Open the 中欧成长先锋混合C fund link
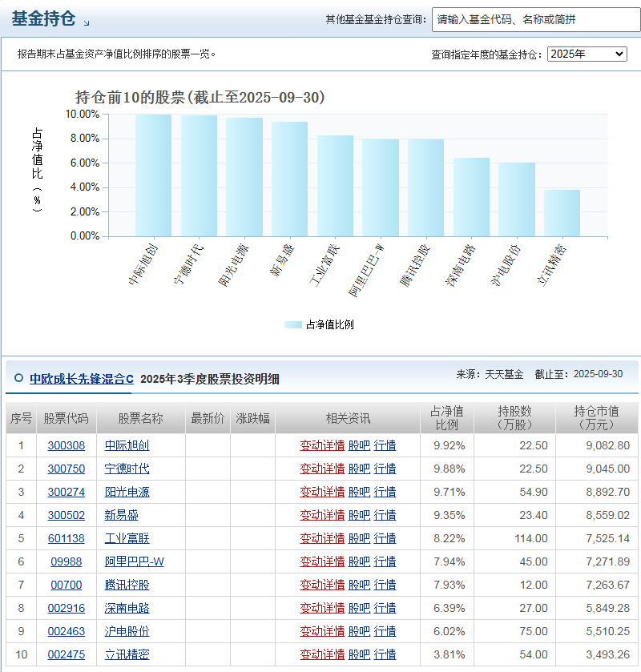The height and width of the screenshot is (672, 641). [x=82, y=379]
